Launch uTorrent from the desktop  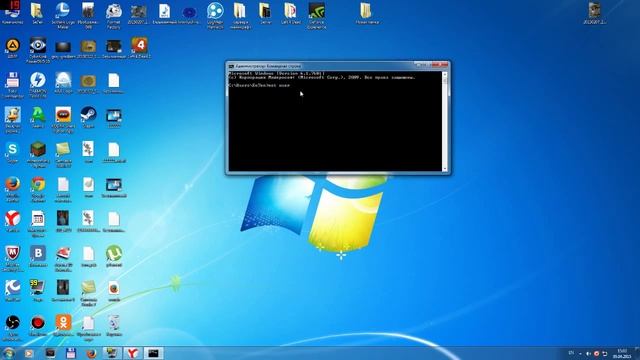[114, 253]
